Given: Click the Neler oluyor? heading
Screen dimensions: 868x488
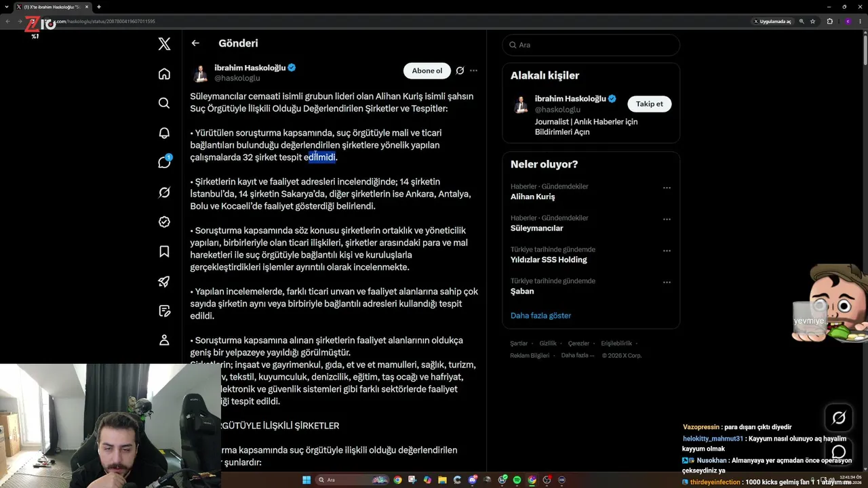Looking at the screenshot, I should click(x=545, y=164).
